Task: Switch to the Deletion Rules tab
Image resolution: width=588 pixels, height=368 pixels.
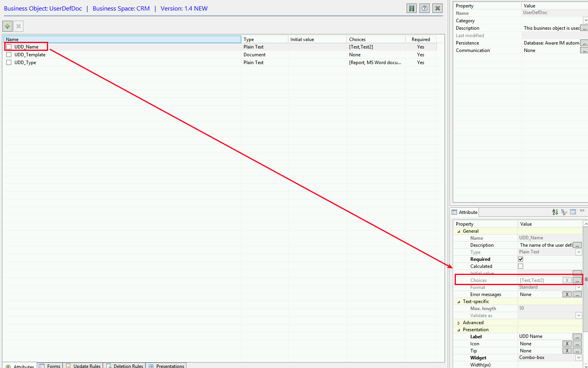Action: 125,366
